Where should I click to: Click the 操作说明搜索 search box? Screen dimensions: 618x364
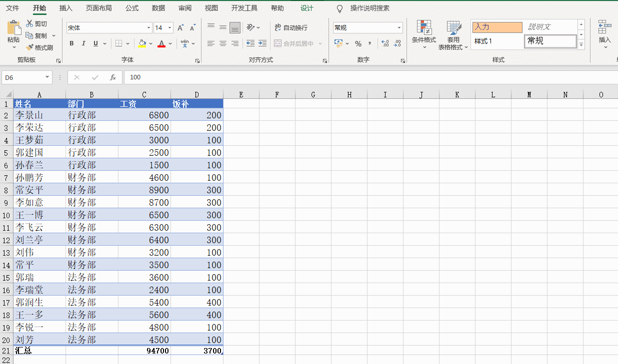(369, 8)
